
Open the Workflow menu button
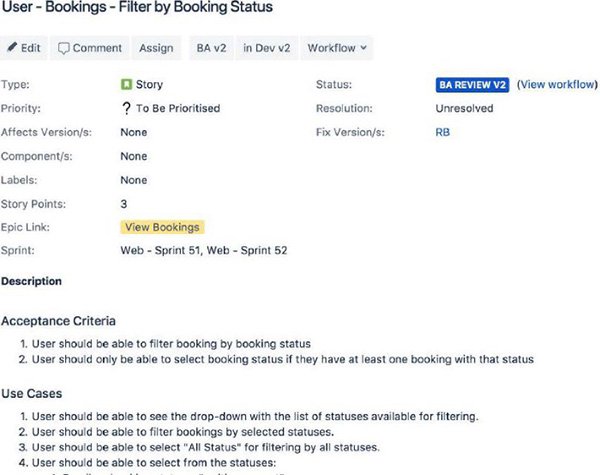(x=337, y=48)
